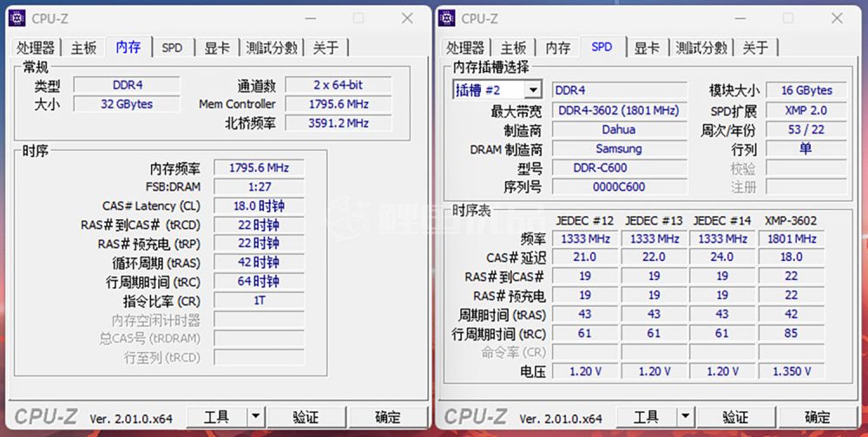Click the 确定 button in the right window
This screenshot has width=868, height=437.
(x=817, y=416)
